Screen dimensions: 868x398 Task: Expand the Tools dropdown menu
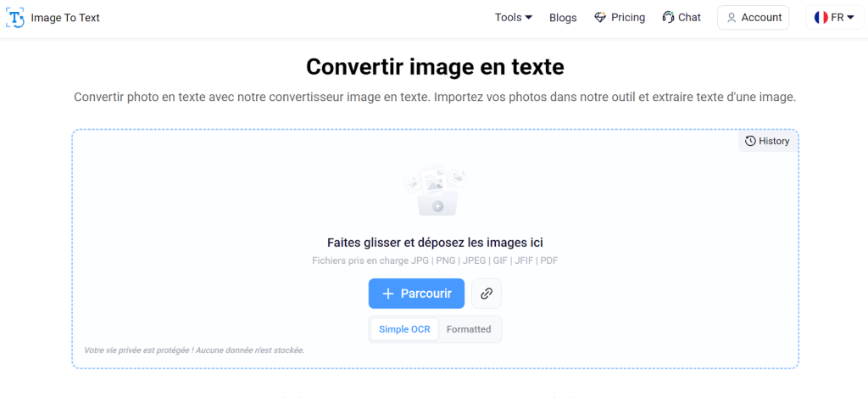click(513, 18)
